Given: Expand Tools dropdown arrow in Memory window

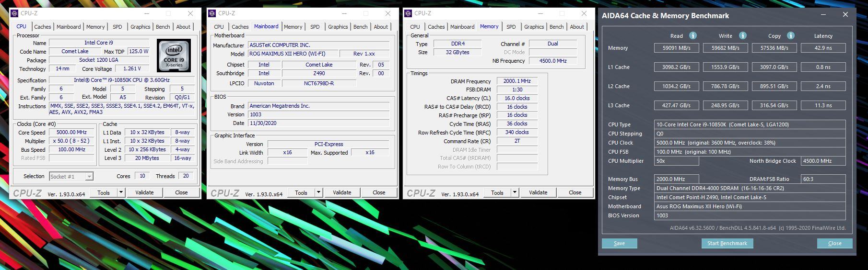Looking at the screenshot, I should (515, 192).
